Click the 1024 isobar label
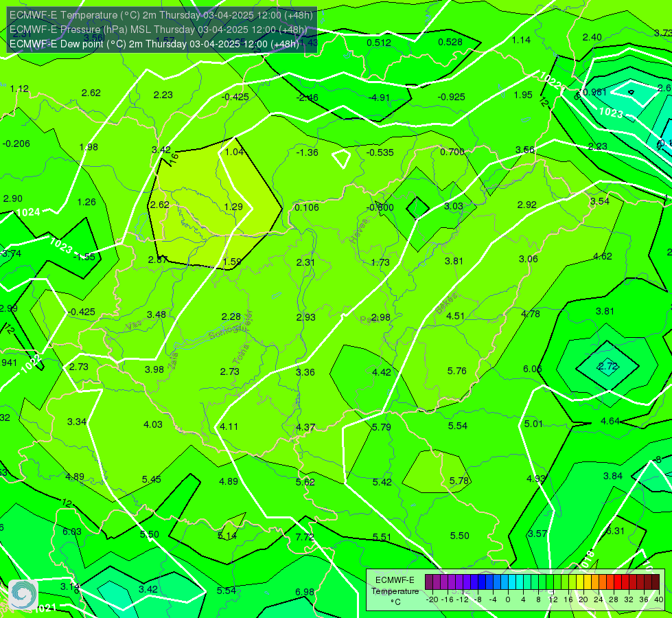This screenshot has height=618, width=672. [x=29, y=212]
